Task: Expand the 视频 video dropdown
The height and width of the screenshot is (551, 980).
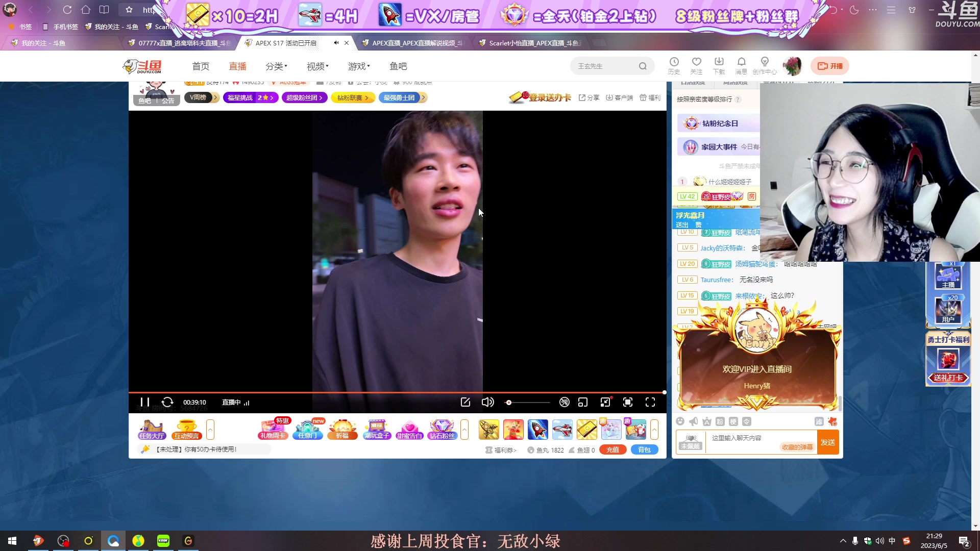Action: click(x=317, y=66)
